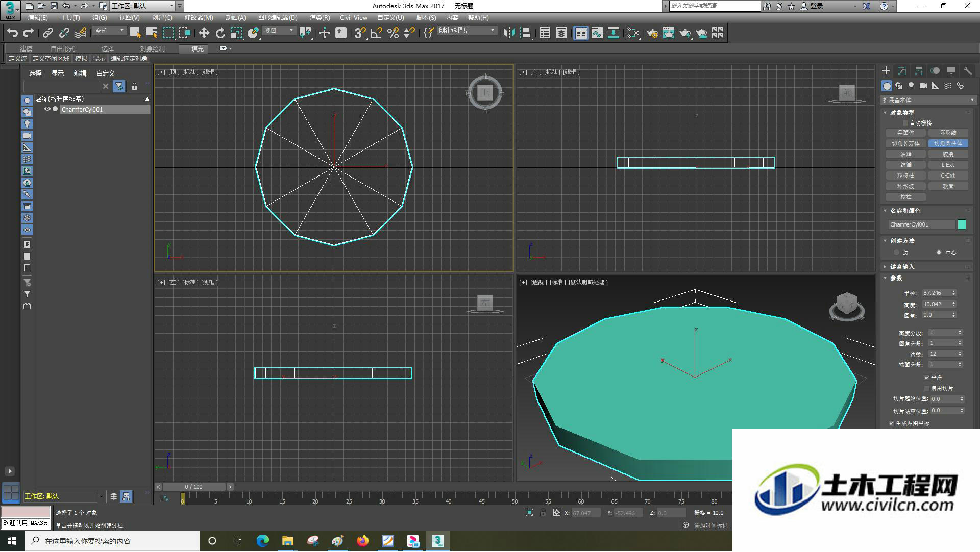Toggle Spinner Snap icon
This screenshot has height=552, width=980.
(409, 33)
